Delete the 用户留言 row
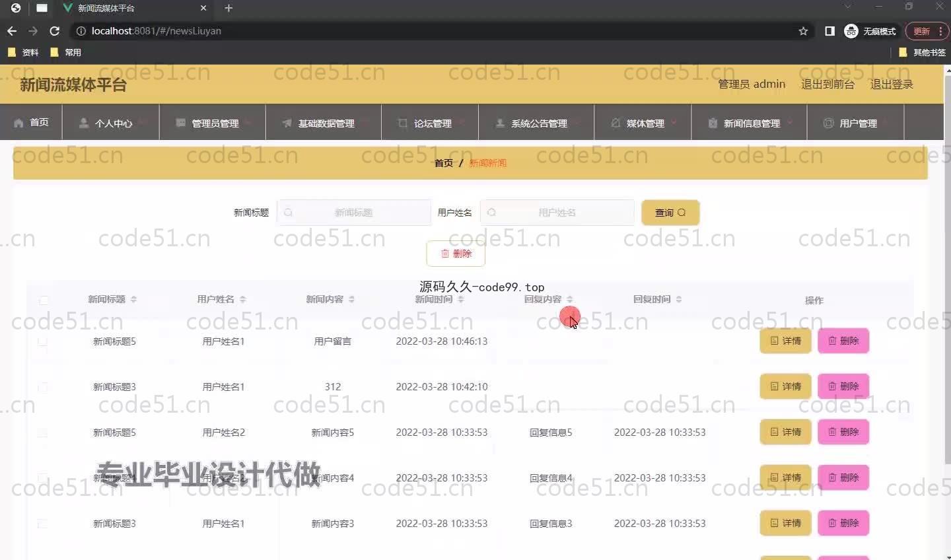Screen dimensions: 951x560 [843, 341]
